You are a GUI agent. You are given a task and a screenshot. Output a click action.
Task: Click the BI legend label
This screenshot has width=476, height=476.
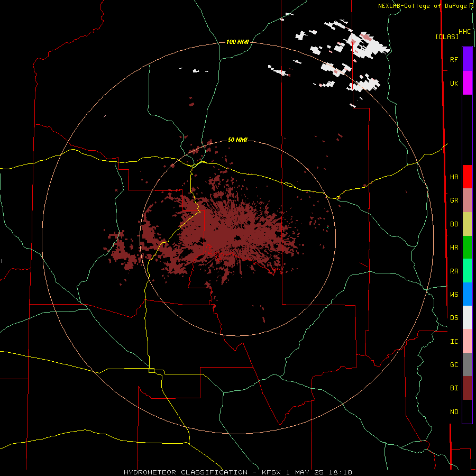[x=454, y=388]
